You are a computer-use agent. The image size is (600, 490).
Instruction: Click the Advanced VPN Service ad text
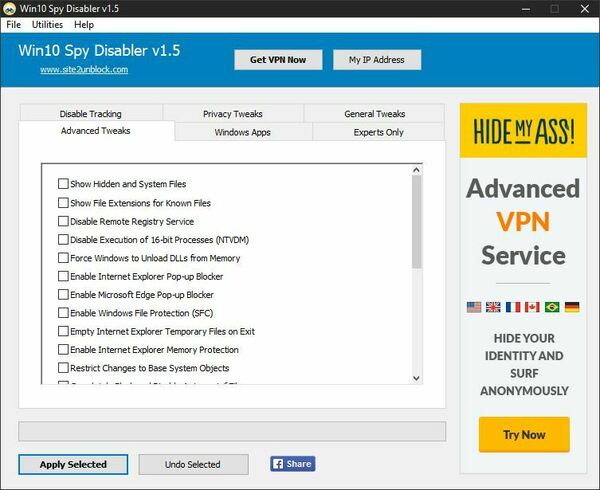coord(523,222)
